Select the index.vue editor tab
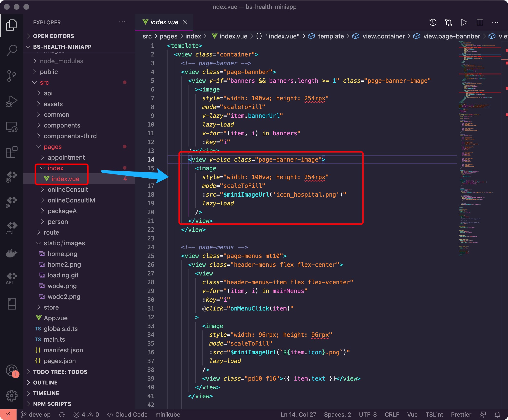 [164, 22]
